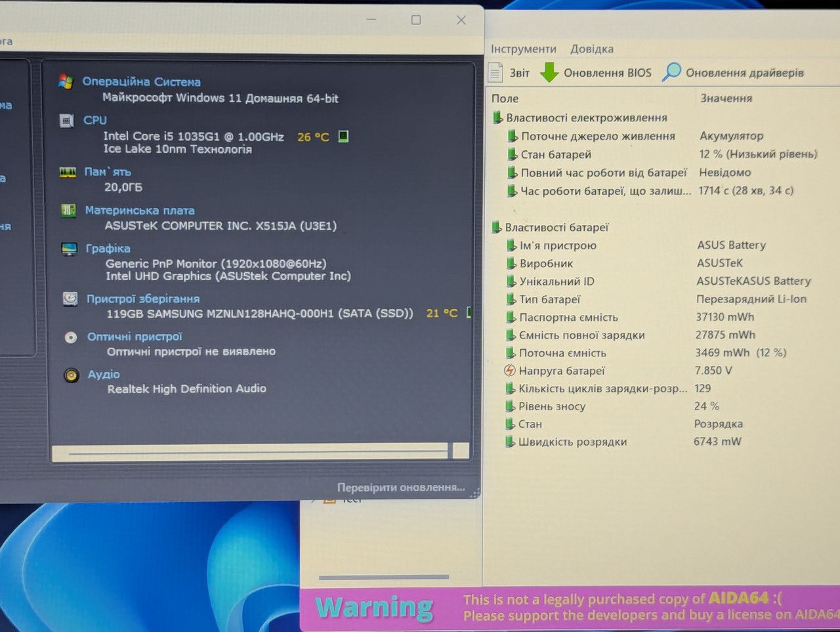
Task: Click Перевірити оновлення link in Speccy
Action: pyautogui.click(x=401, y=488)
